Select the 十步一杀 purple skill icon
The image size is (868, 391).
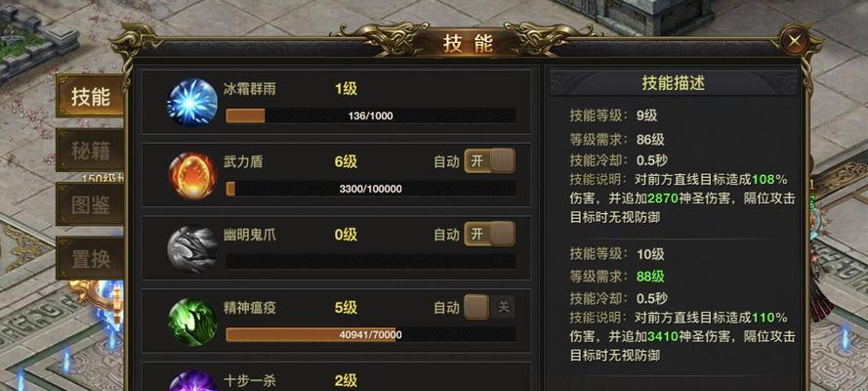[192, 381]
